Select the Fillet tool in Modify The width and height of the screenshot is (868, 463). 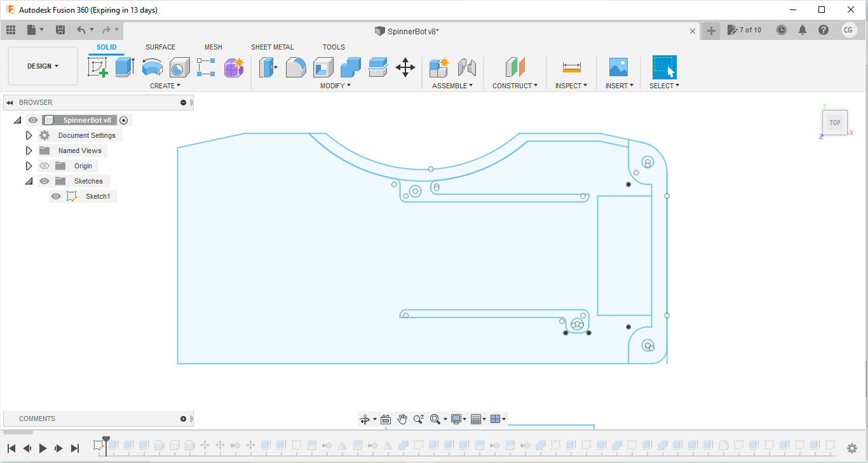pos(296,67)
